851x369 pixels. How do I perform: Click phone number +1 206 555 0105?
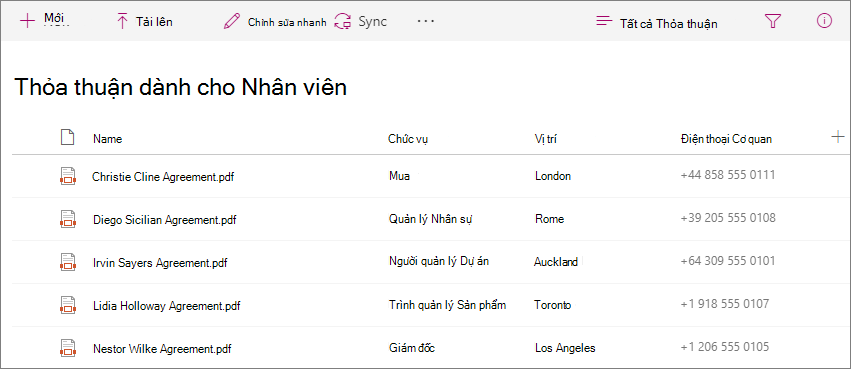725,346
